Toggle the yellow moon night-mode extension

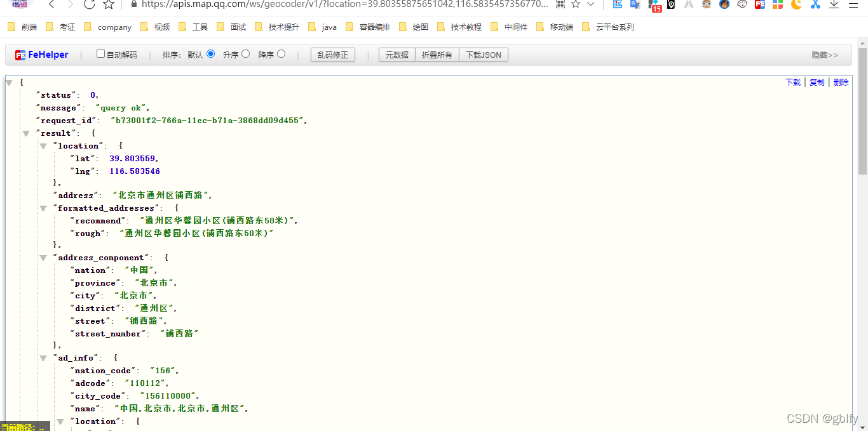pyautogui.click(x=796, y=4)
